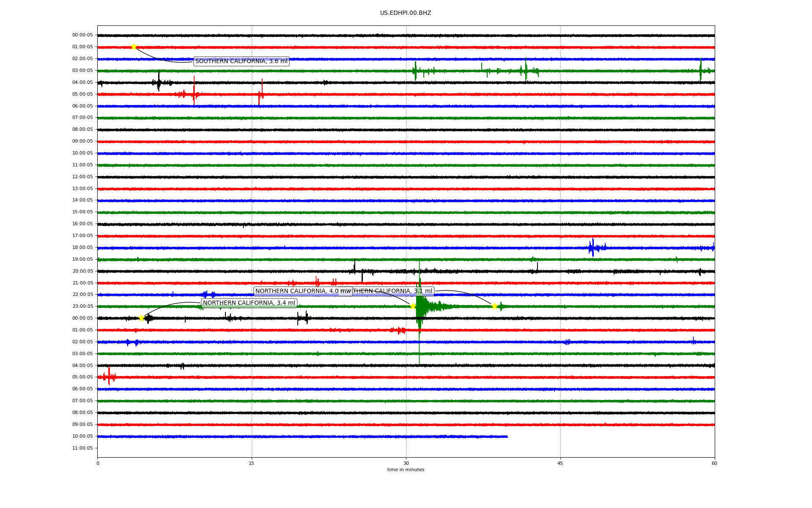Click the Northern California 3.4 ml star marker
Image resolution: width=812 pixels, height=508 pixels.
tap(141, 318)
